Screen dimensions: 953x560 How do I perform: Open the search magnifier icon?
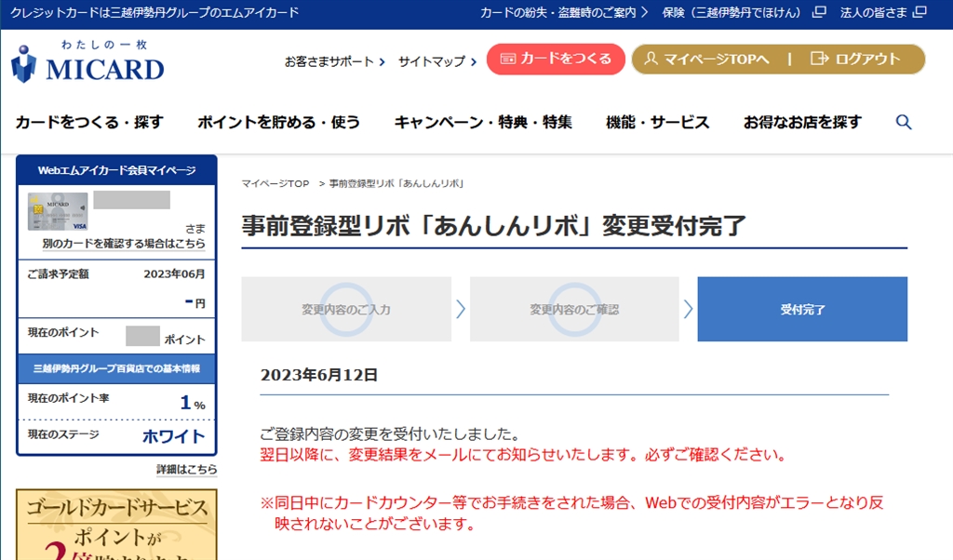pyautogui.click(x=904, y=122)
